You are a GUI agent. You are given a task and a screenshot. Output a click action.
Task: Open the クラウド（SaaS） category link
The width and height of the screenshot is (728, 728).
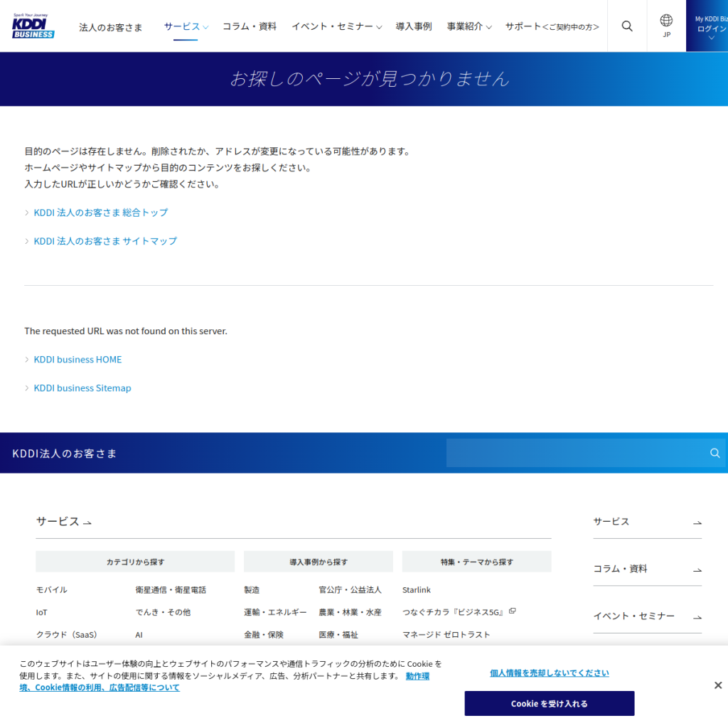pos(66,635)
